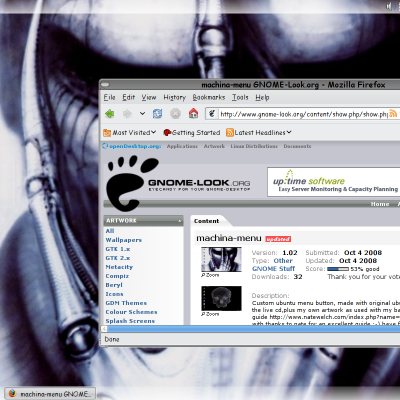Viewport: 400px width, 400px height.
Task: Open the Applications link in the top bar
Action: pyautogui.click(x=182, y=146)
